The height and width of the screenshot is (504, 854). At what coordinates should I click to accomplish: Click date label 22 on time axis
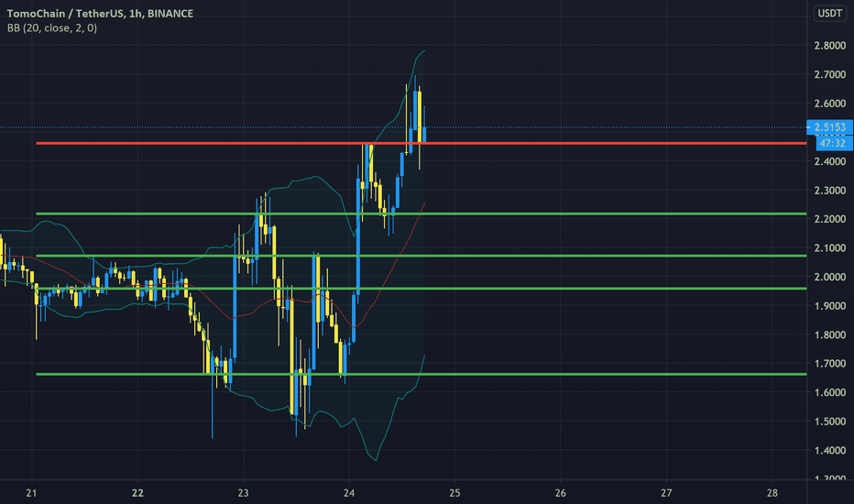[x=137, y=493]
